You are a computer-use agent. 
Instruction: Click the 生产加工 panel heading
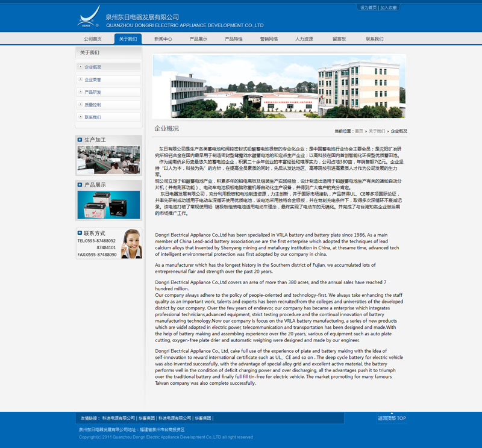pyautogui.click(x=95, y=140)
